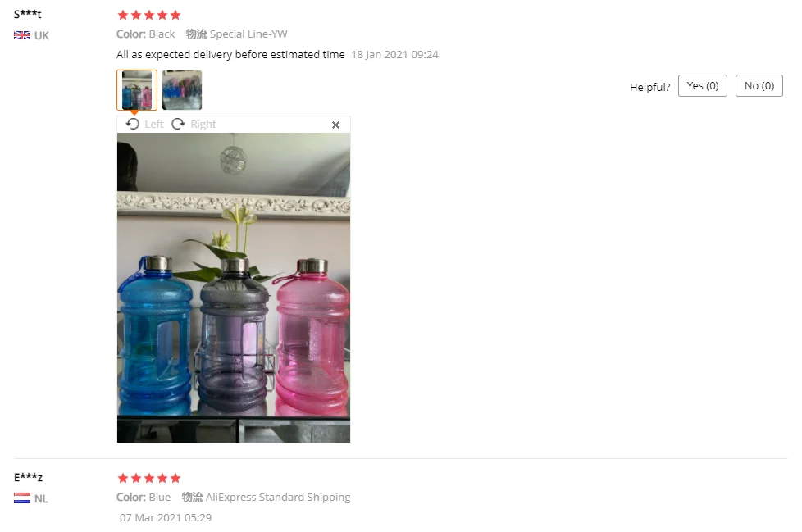Image resolution: width=802 pixels, height=532 pixels.
Task: Click "AliExpress Standard Shipping" logistics text
Action: tap(278, 498)
